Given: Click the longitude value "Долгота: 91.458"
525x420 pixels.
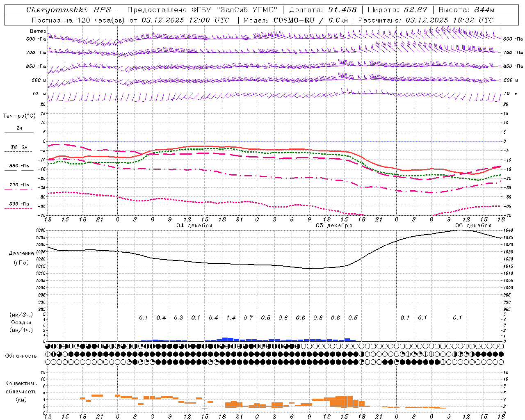Looking at the screenshot, I should (x=323, y=10).
